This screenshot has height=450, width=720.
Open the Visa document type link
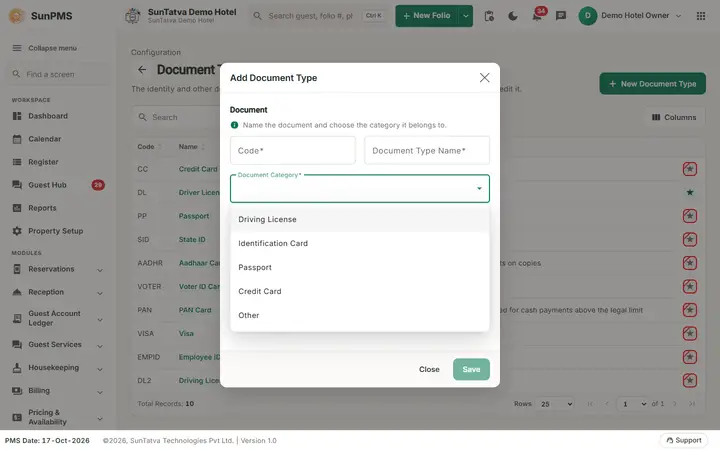click(x=186, y=333)
